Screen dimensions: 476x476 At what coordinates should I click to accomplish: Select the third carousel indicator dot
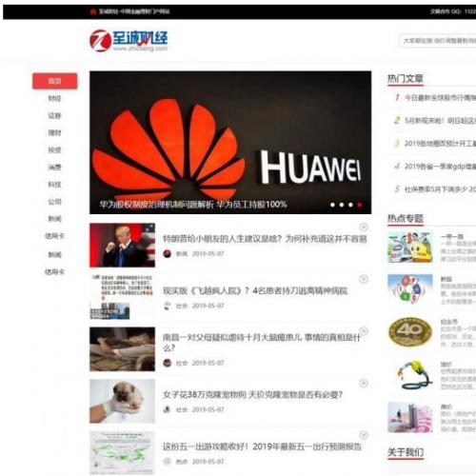(350, 205)
